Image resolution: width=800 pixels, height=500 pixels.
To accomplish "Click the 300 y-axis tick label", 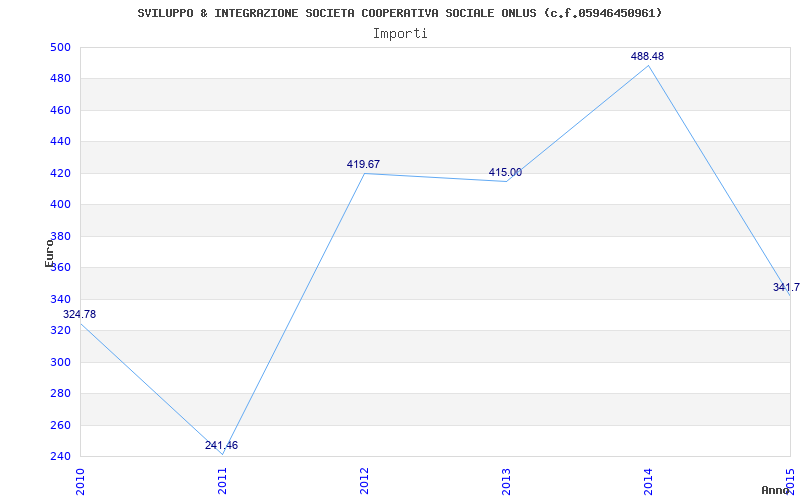I will point(60,362).
